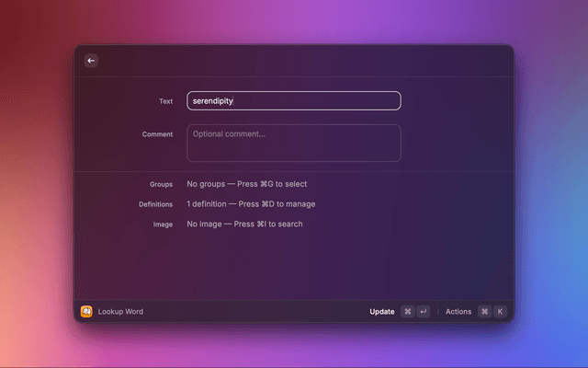Viewport: 588px width, 368px height.
Task: Focus the Text field containing serendipity
Action: pyautogui.click(x=294, y=101)
